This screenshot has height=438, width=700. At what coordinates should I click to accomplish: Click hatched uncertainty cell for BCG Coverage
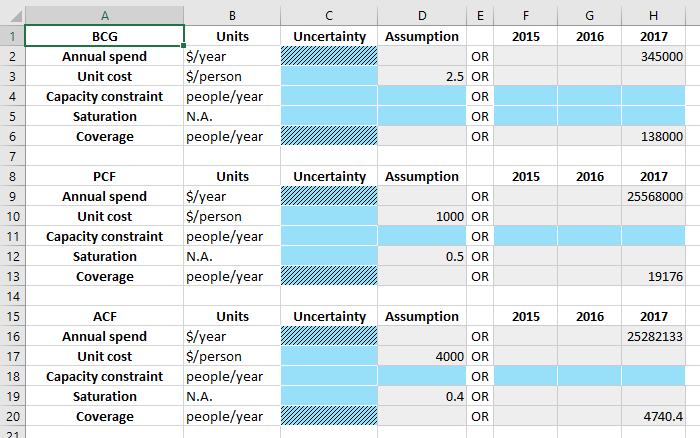coord(329,136)
